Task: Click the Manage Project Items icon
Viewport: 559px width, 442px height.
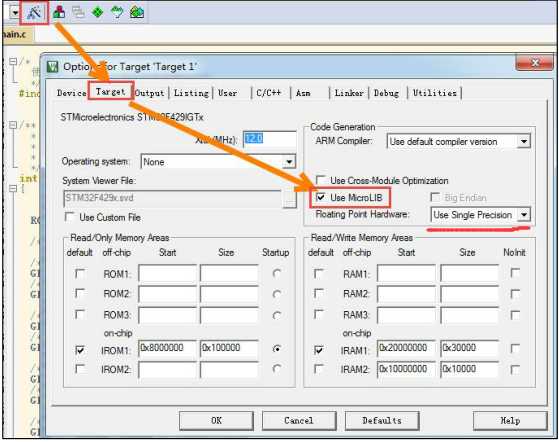Action: pos(59,12)
